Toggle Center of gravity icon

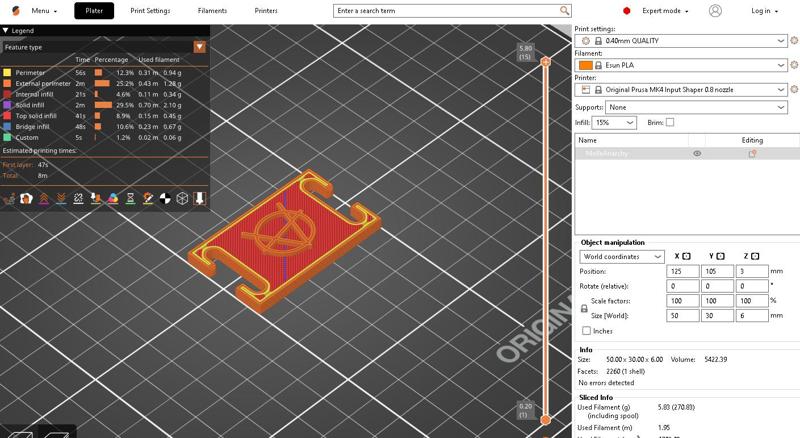(x=165, y=199)
